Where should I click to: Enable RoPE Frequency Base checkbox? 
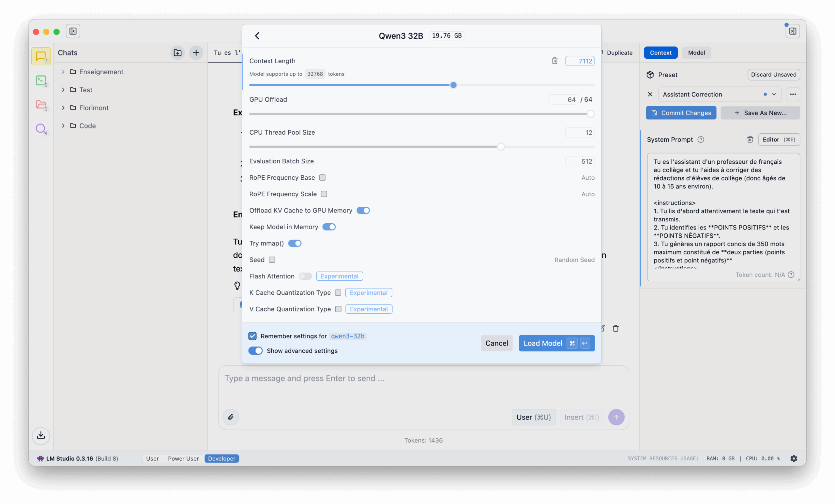coord(322,177)
